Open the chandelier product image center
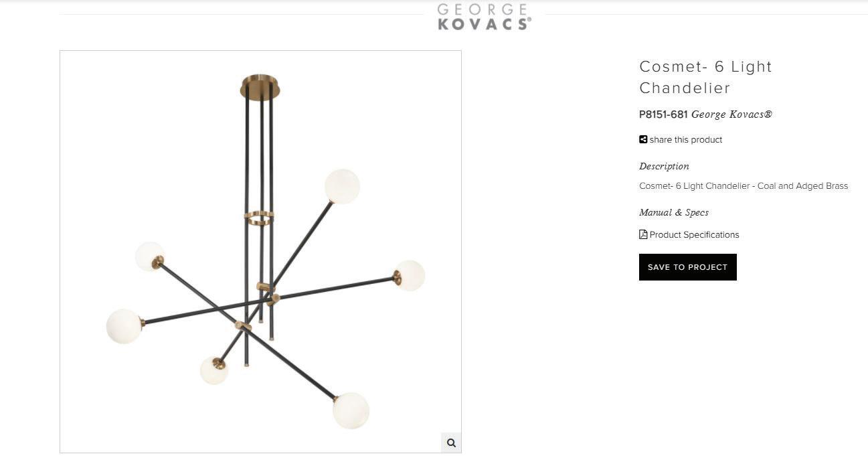This screenshot has width=868, height=466. (260, 252)
